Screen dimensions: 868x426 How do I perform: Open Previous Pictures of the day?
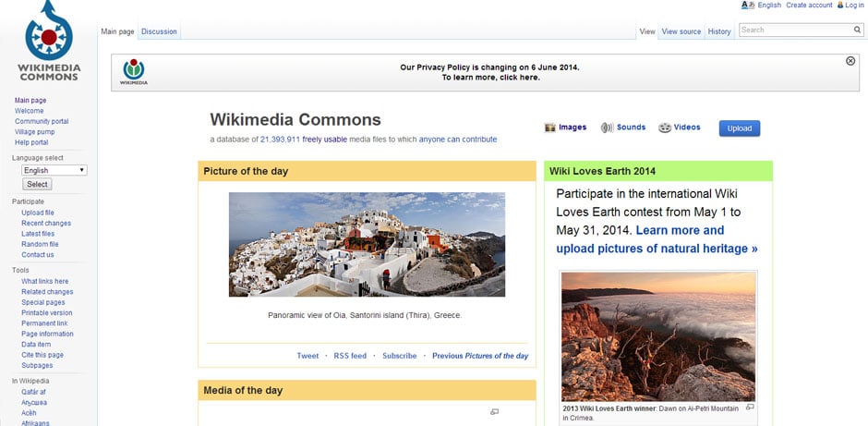480,356
